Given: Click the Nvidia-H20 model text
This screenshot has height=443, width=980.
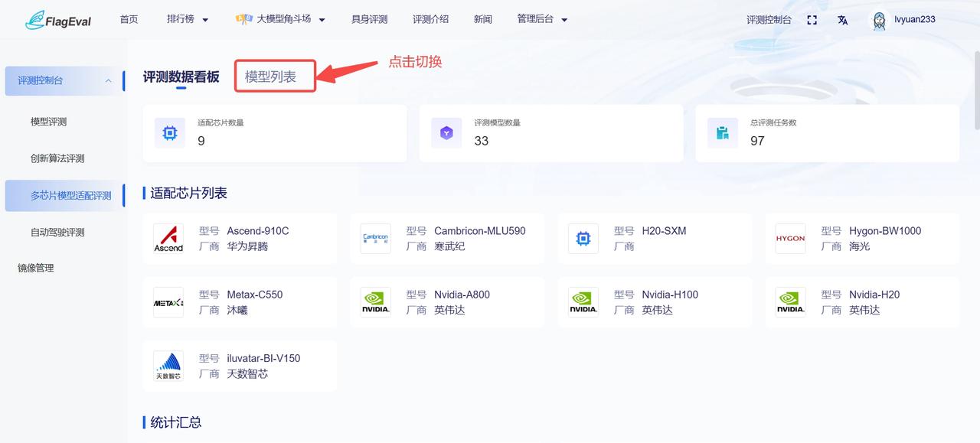Looking at the screenshot, I should tap(874, 295).
